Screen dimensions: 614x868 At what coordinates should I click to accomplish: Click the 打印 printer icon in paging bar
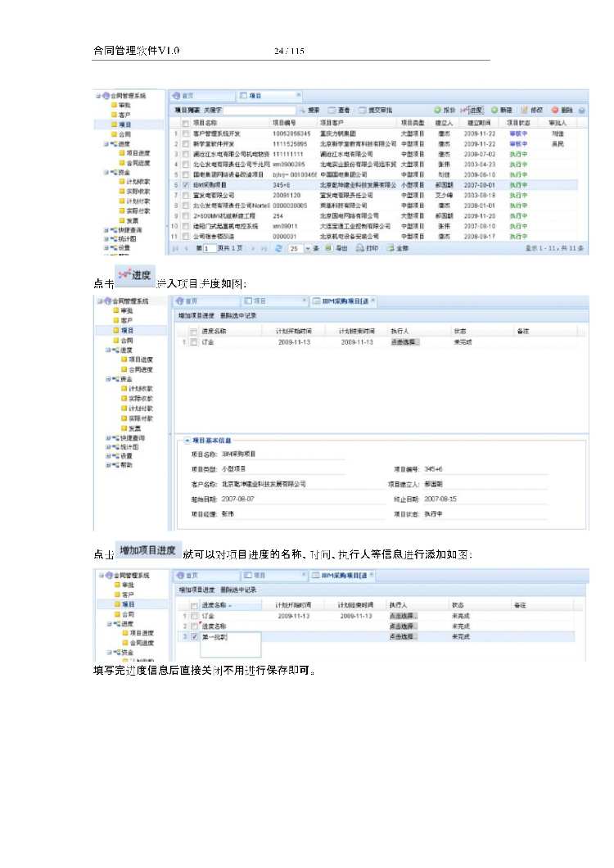(x=359, y=249)
